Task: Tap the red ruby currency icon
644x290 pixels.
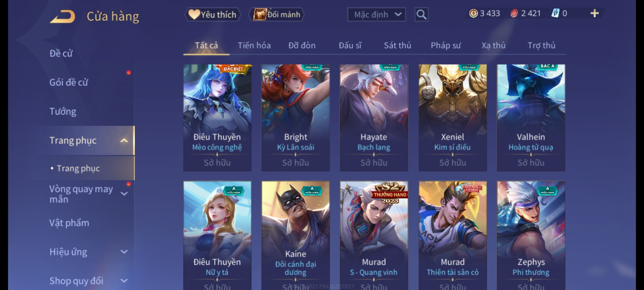Action: coord(514,13)
